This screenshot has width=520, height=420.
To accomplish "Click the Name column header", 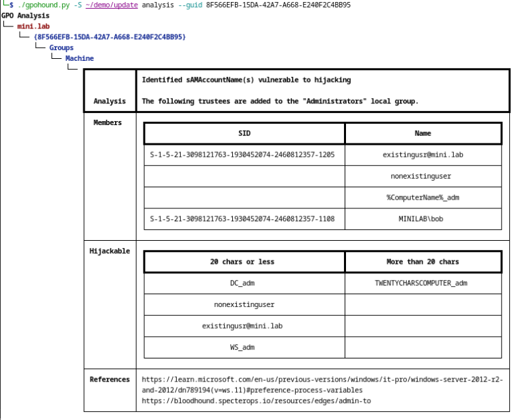I will (x=422, y=133).
